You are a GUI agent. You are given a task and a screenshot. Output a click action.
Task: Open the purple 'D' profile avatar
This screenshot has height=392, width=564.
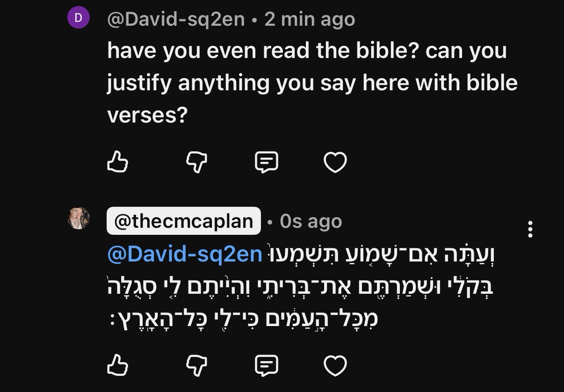(x=79, y=18)
